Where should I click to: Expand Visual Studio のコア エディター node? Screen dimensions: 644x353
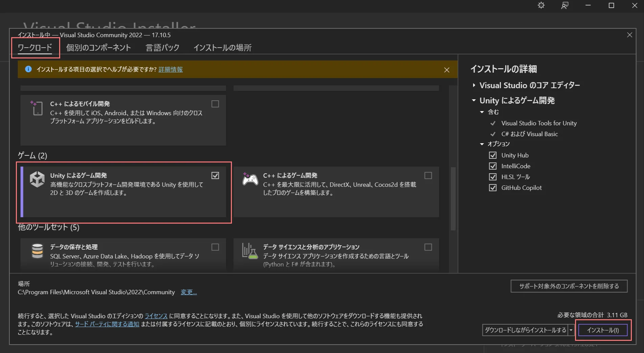pyautogui.click(x=474, y=85)
